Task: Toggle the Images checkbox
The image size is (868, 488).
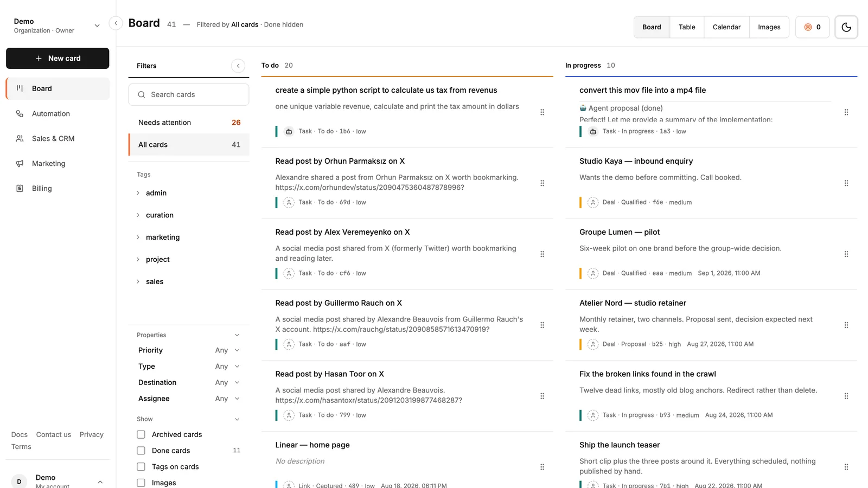Action: point(141,483)
